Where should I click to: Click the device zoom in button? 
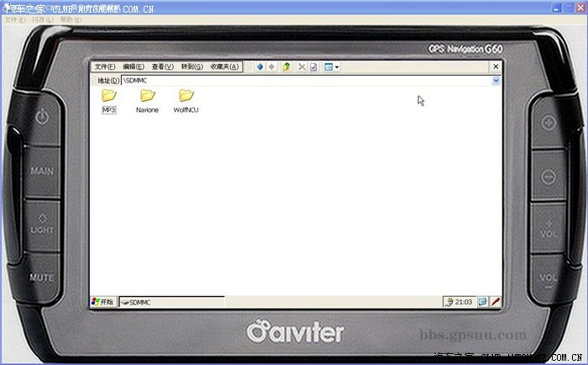[x=549, y=123]
